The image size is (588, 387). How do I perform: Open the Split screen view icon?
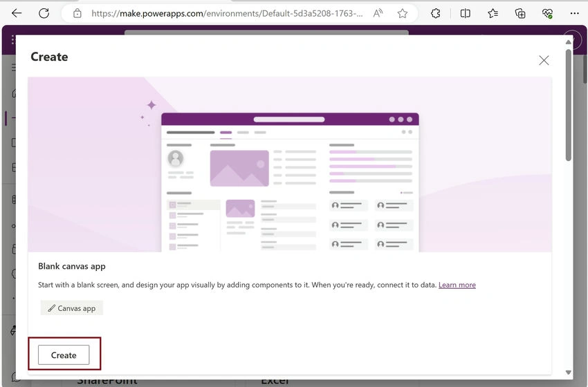click(465, 14)
